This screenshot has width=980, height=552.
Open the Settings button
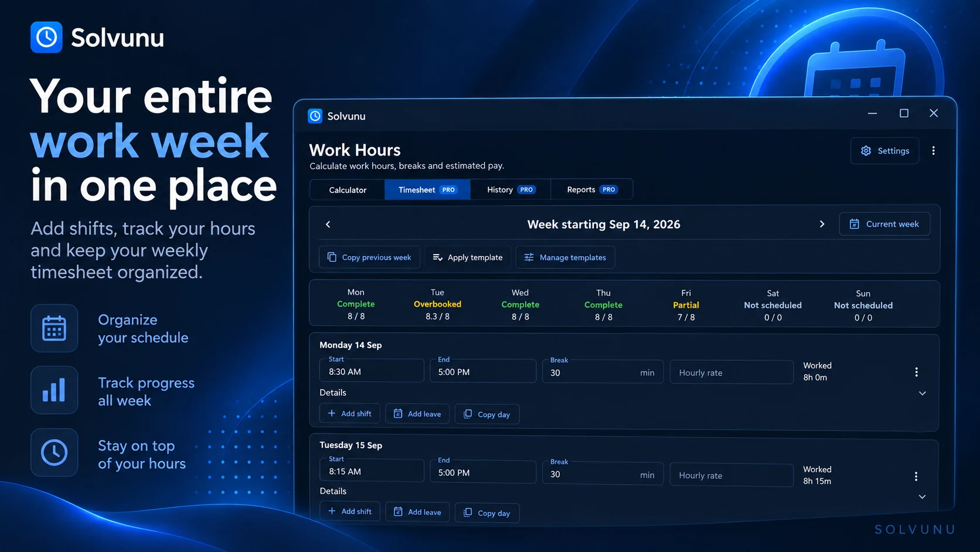[x=884, y=151]
